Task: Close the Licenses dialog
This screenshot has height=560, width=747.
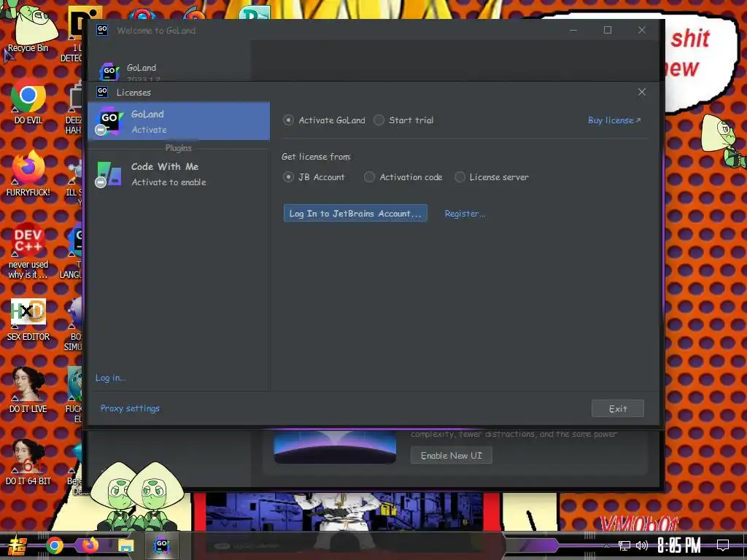Action: (x=642, y=92)
